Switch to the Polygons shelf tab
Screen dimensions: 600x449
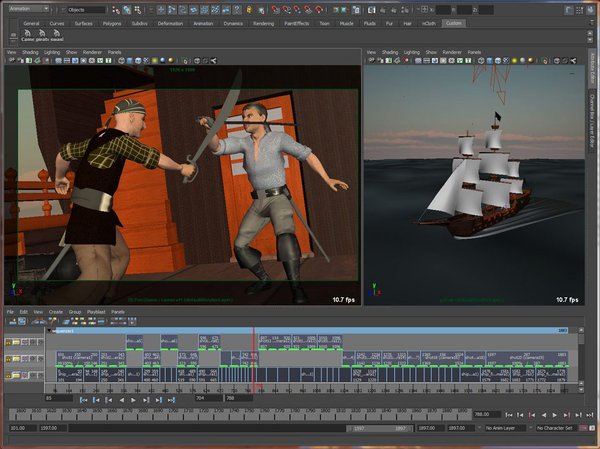pyautogui.click(x=112, y=23)
